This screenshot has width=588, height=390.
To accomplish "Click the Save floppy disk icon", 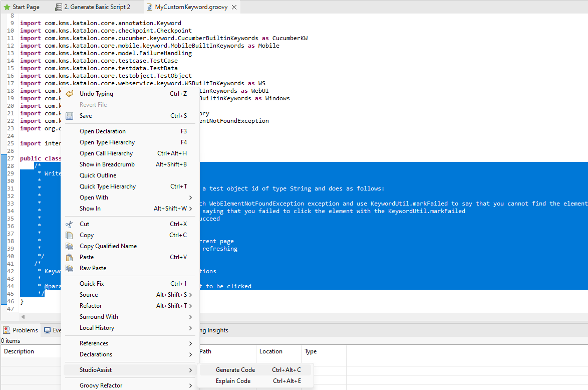I will (70, 116).
